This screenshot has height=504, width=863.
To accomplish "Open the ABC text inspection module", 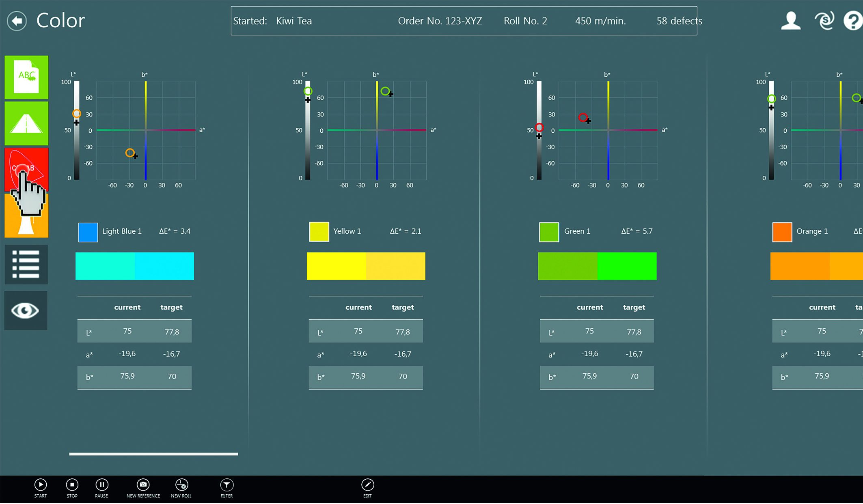I will [x=26, y=77].
